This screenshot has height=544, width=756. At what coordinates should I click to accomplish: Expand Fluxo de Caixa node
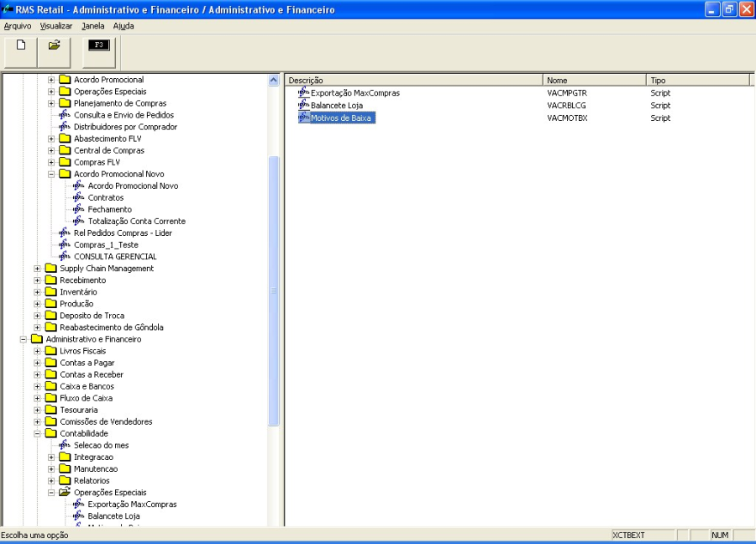37,398
